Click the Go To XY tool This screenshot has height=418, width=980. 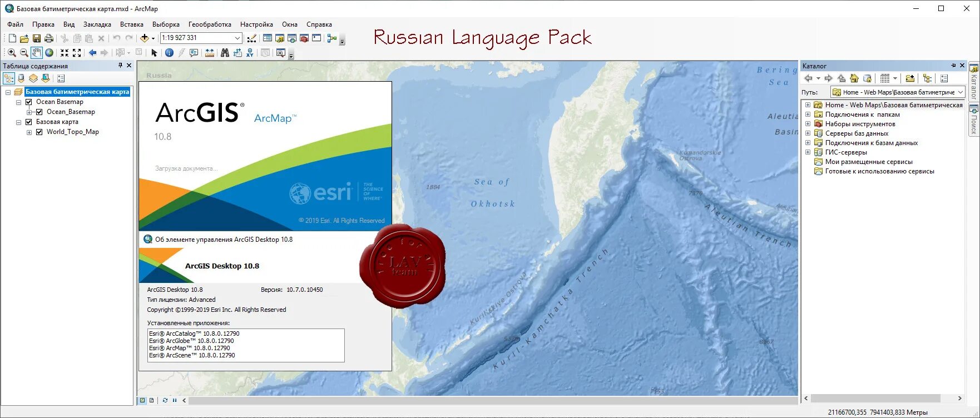(x=250, y=53)
